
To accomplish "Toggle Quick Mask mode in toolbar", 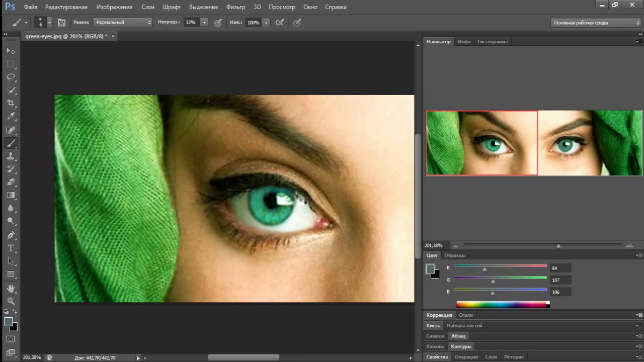I will point(11,339).
